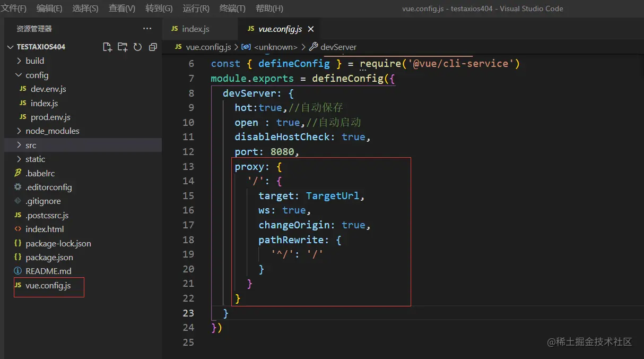Click the TargetUrl identifier on line 15
644x359 pixels.
pos(333,196)
